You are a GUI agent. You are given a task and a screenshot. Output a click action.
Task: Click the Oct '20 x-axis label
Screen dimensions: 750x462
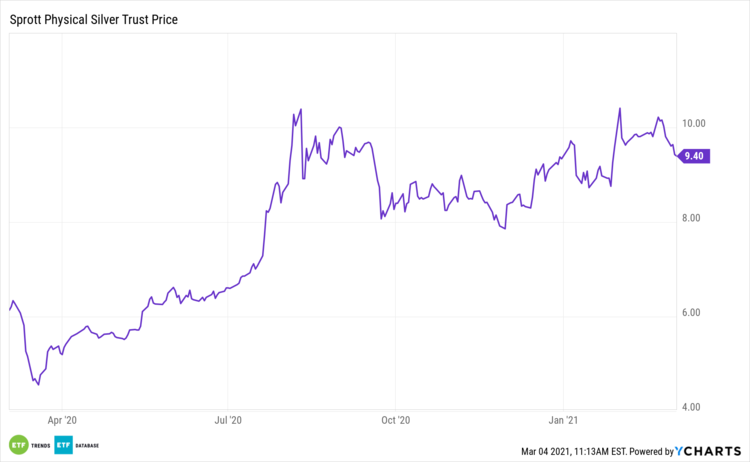(397, 422)
